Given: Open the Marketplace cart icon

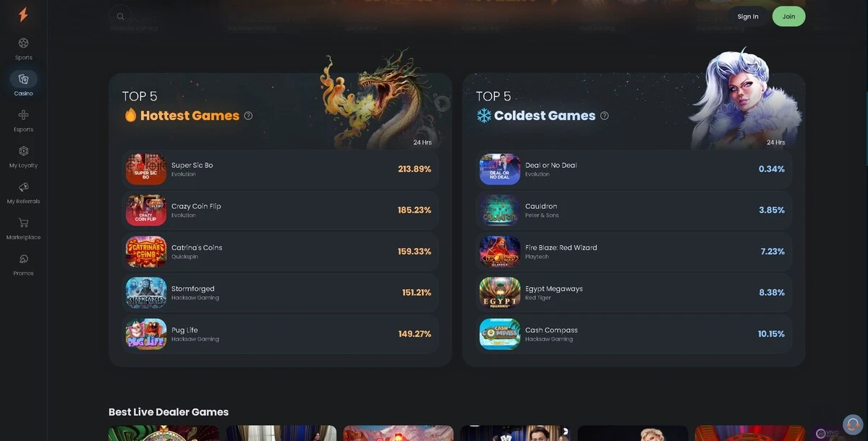Looking at the screenshot, I should (23, 223).
